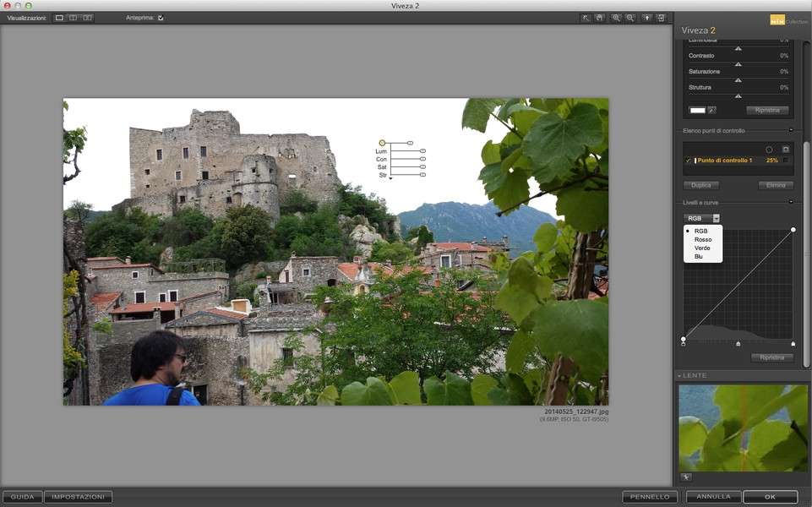The height and width of the screenshot is (507, 812).
Task: Click the zoom in magnifier
Action: pyautogui.click(x=617, y=18)
